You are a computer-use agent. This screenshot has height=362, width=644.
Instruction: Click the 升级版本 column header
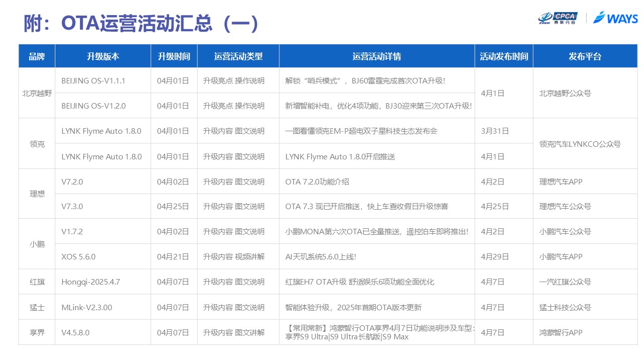(x=103, y=56)
